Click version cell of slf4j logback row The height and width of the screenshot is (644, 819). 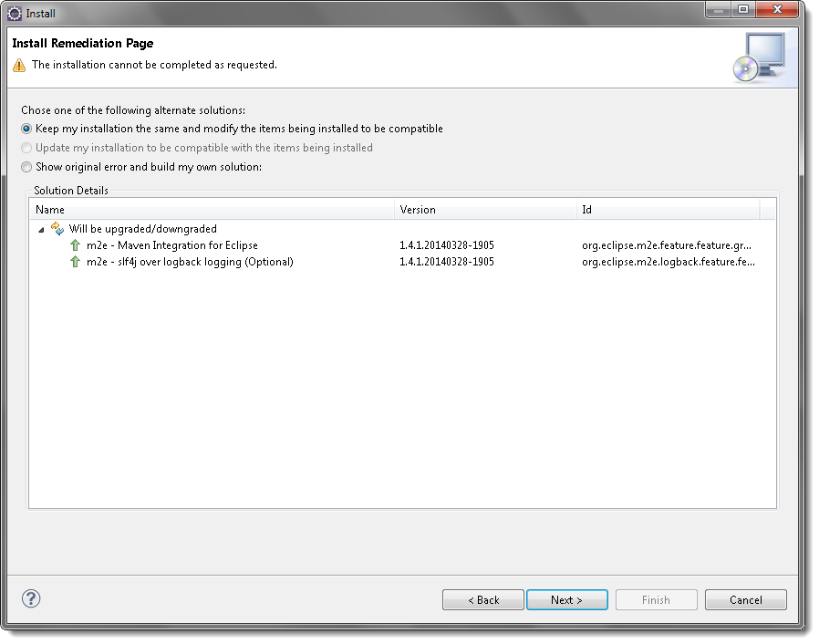pos(447,262)
